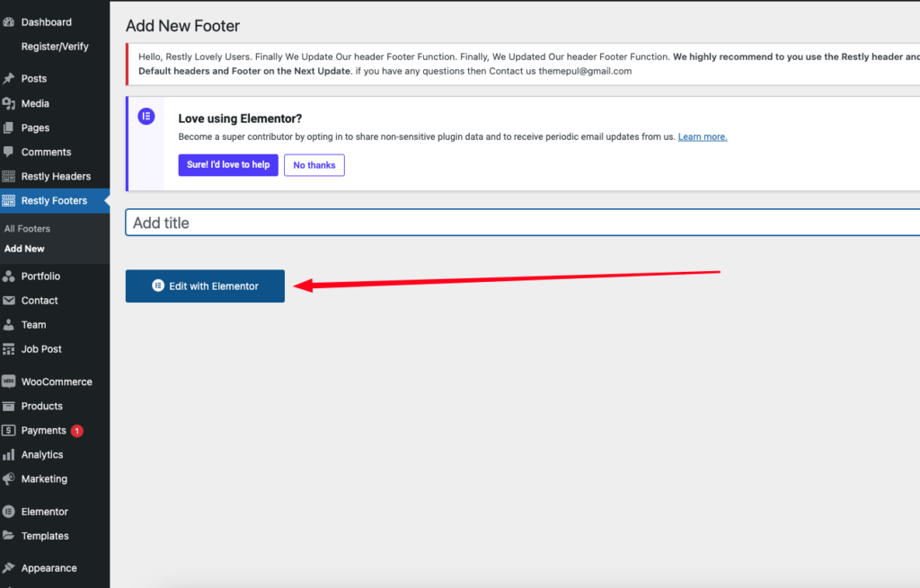Open the Restly Headers menu
The width and height of the screenshot is (920, 588).
(x=56, y=177)
